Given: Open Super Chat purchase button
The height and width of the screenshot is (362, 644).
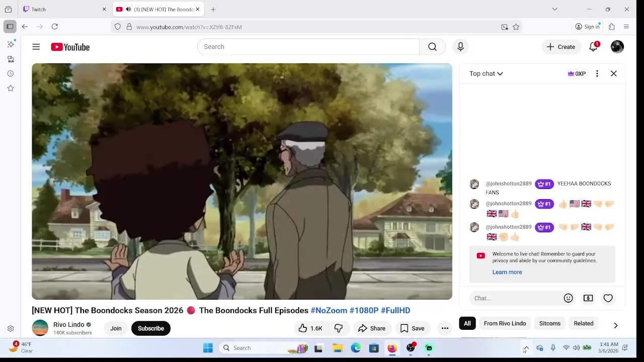Looking at the screenshot, I should (x=588, y=298).
